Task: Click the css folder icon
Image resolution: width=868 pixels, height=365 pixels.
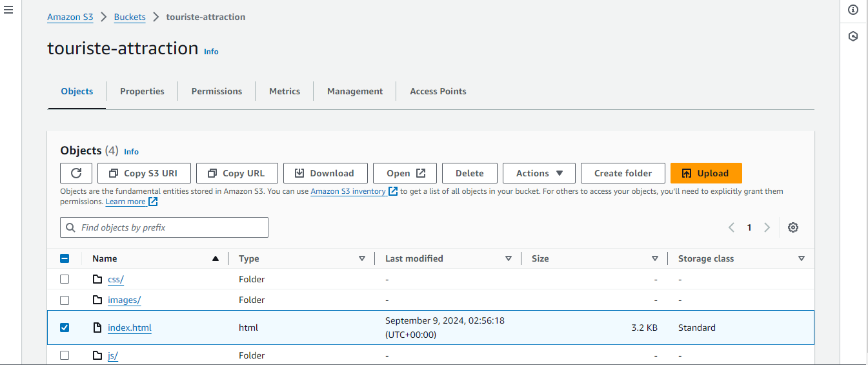Action: [x=97, y=279]
